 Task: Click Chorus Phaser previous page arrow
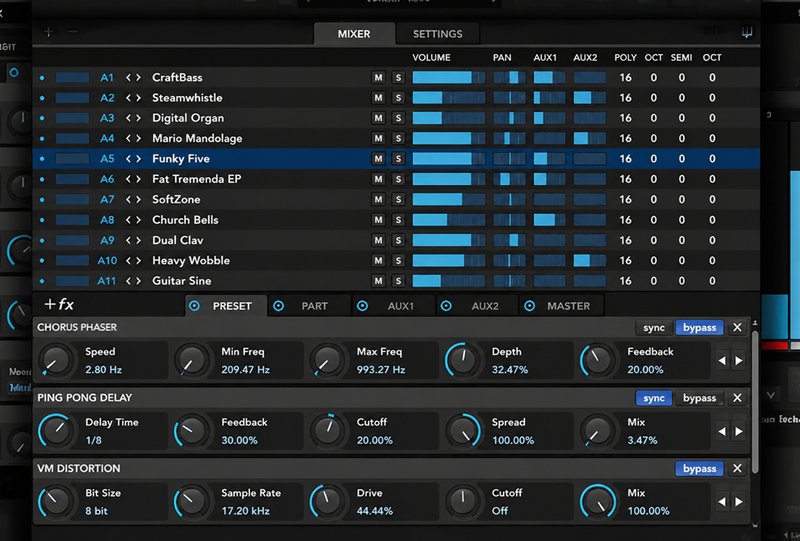(722, 361)
